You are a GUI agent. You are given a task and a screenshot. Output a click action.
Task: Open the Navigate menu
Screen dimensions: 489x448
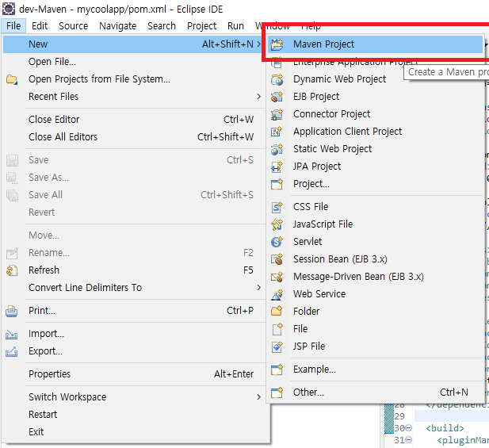117,26
